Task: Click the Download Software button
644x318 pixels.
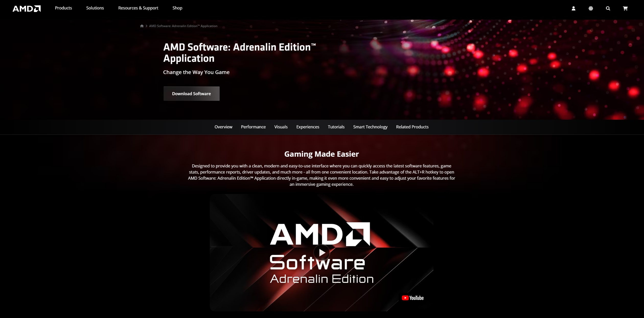Action: click(191, 94)
